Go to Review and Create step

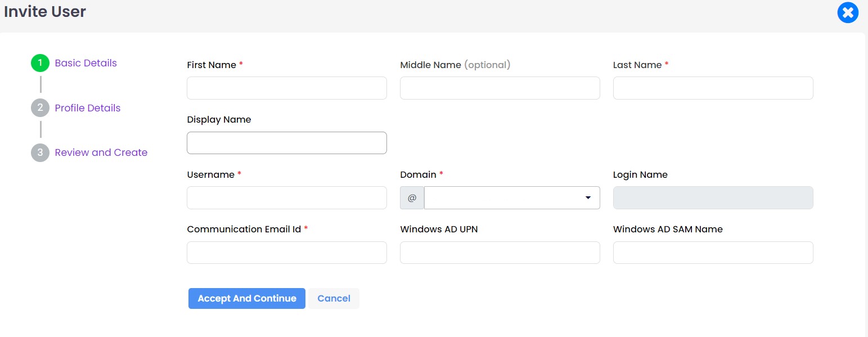pyautogui.click(x=101, y=152)
